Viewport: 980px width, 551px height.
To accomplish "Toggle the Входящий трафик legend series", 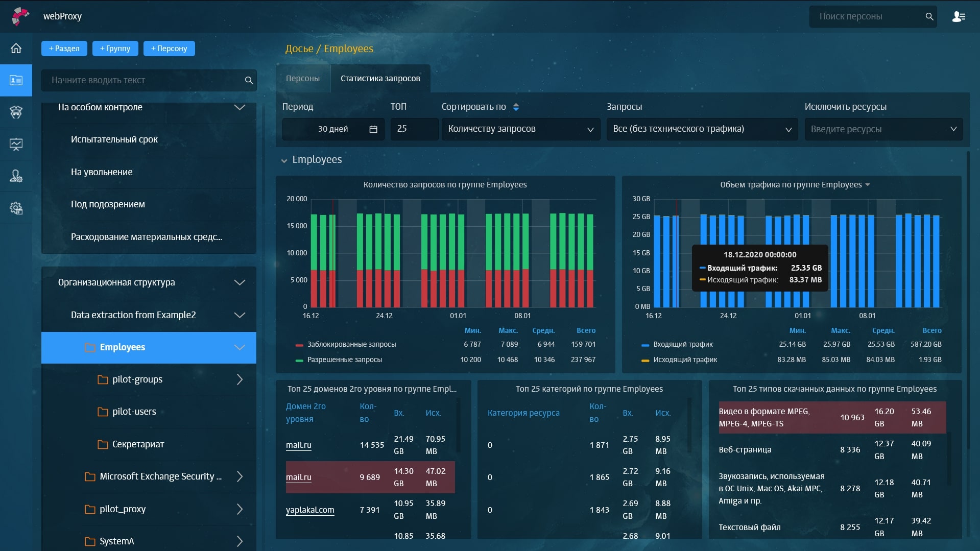I will click(683, 345).
